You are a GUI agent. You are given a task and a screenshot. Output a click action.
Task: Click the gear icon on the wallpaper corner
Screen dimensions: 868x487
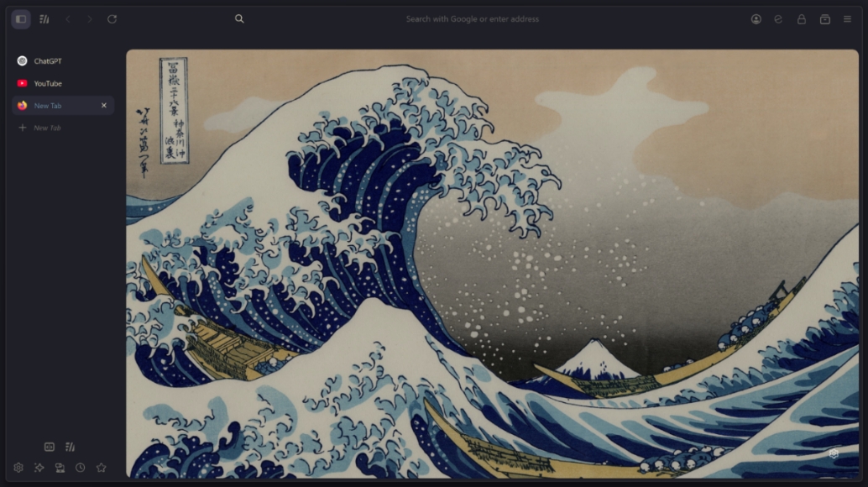tap(834, 453)
